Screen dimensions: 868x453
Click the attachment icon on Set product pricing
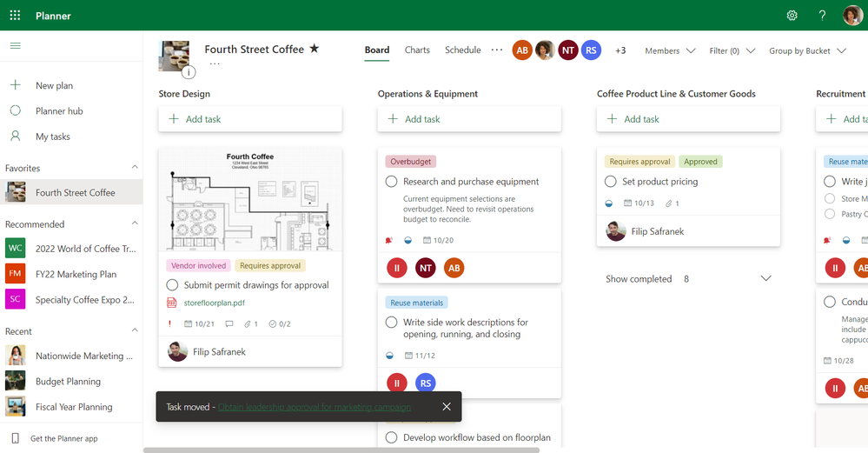tap(669, 203)
